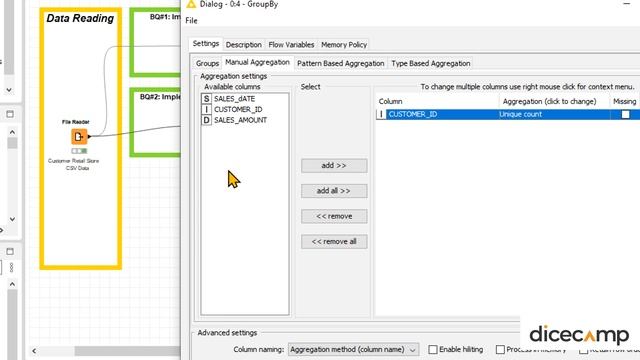The height and width of the screenshot is (360, 640).
Task: Click the add all >> button
Action: [334, 191]
